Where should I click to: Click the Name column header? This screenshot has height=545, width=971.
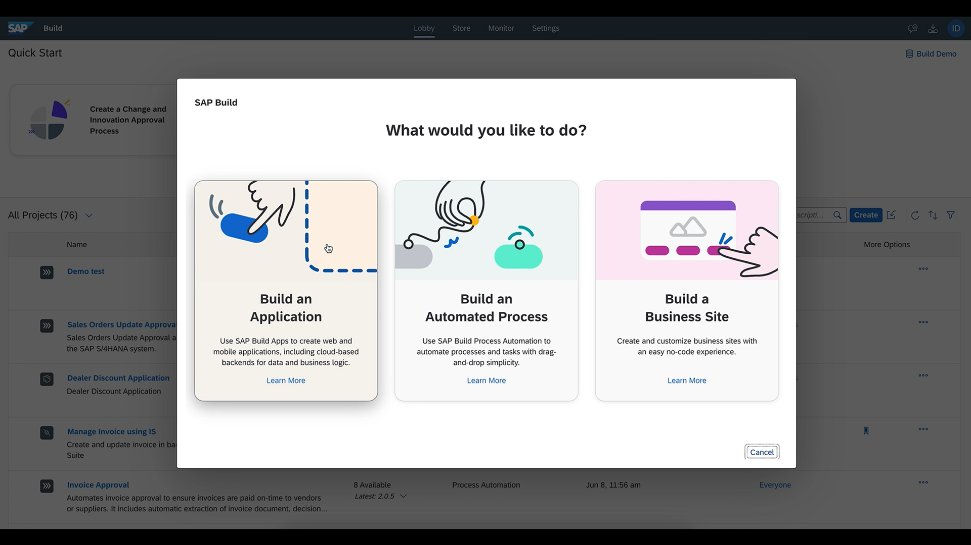click(x=77, y=245)
